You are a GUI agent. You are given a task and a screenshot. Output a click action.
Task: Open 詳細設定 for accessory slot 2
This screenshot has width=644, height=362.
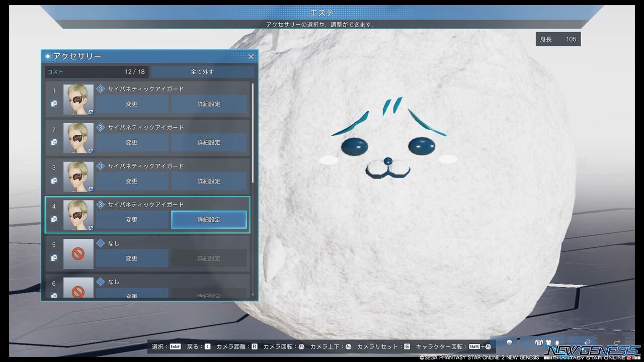tap(209, 143)
